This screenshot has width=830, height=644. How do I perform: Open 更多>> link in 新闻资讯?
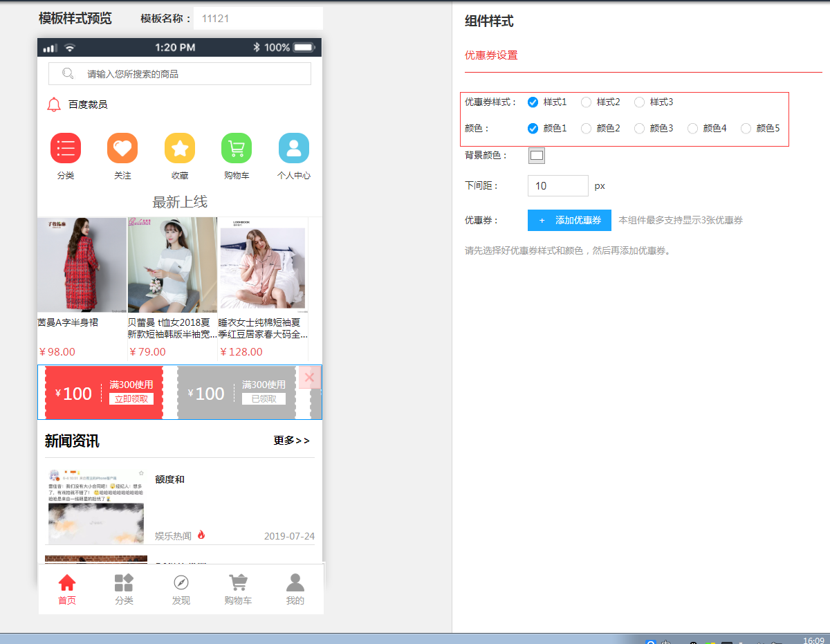coord(291,441)
